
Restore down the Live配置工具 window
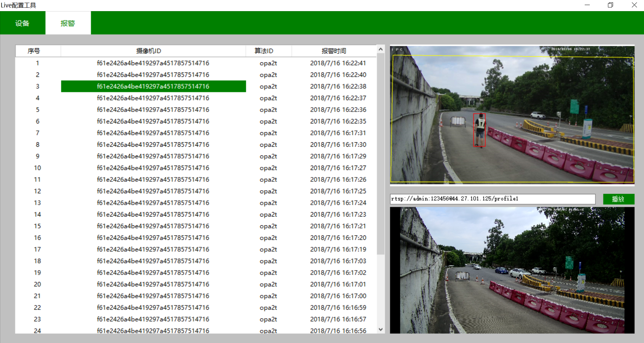pyautogui.click(x=610, y=5)
